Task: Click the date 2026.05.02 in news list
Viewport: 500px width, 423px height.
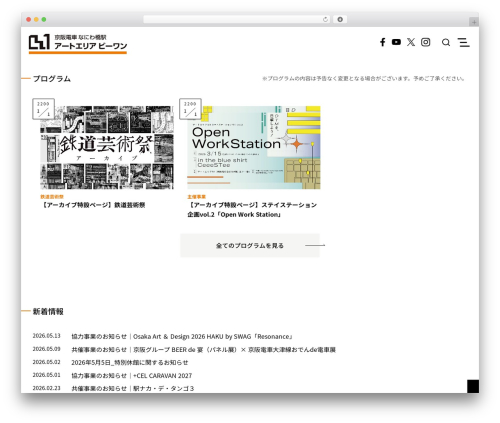Action: click(46, 362)
